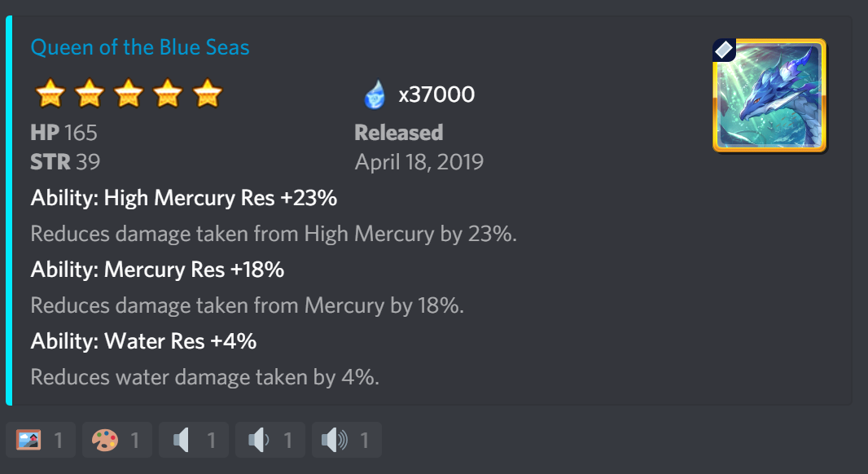
Task: Click the High Mercury Res +23% ability heading
Action: 184,198
